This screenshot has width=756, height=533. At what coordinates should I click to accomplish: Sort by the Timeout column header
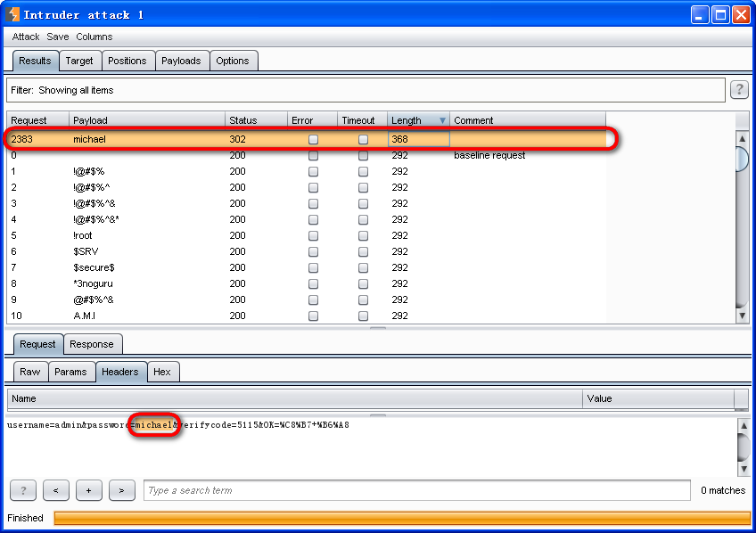[x=363, y=120]
